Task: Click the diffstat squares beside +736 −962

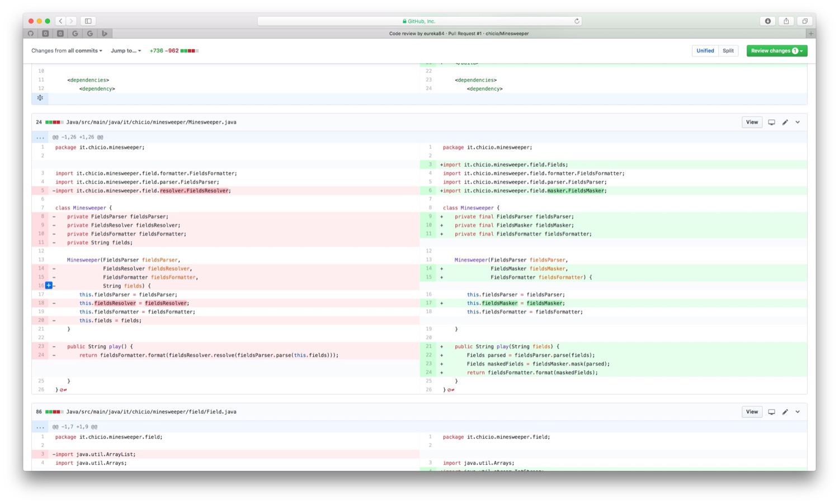Action: tap(189, 51)
